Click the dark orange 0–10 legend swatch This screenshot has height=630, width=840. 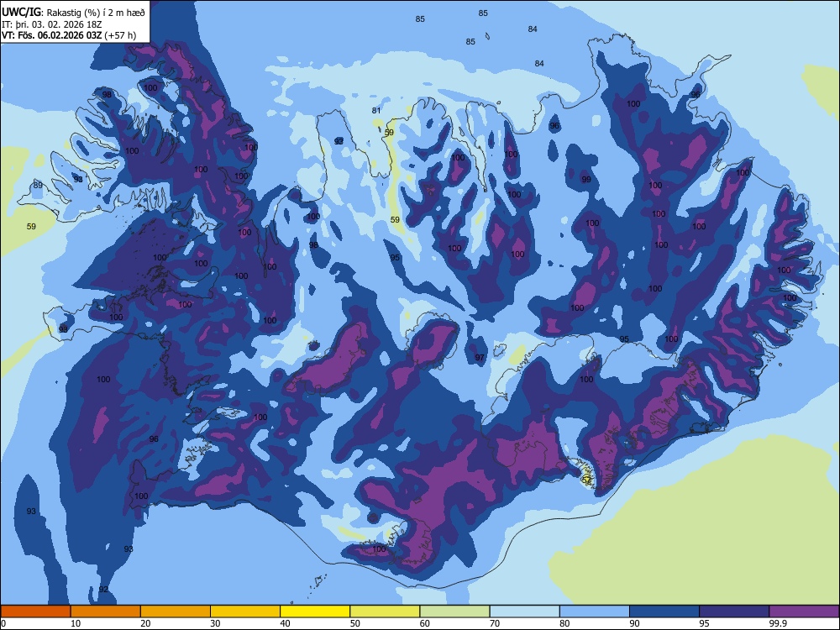pyautogui.click(x=35, y=612)
